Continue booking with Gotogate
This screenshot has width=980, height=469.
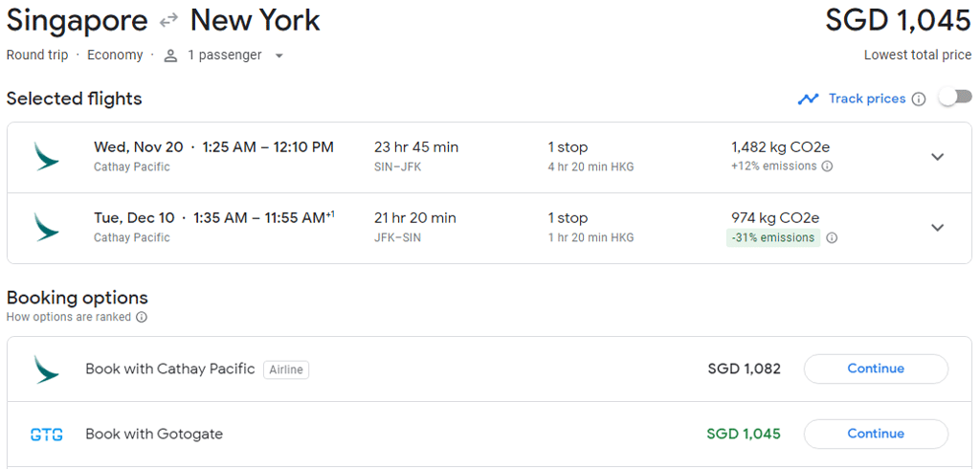[x=875, y=434]
